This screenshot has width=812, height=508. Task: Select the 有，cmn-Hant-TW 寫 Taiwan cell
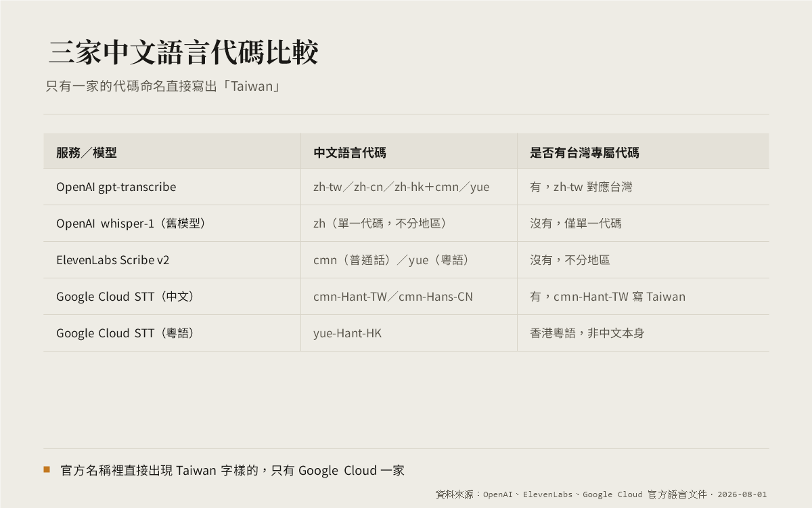(643, 297)
